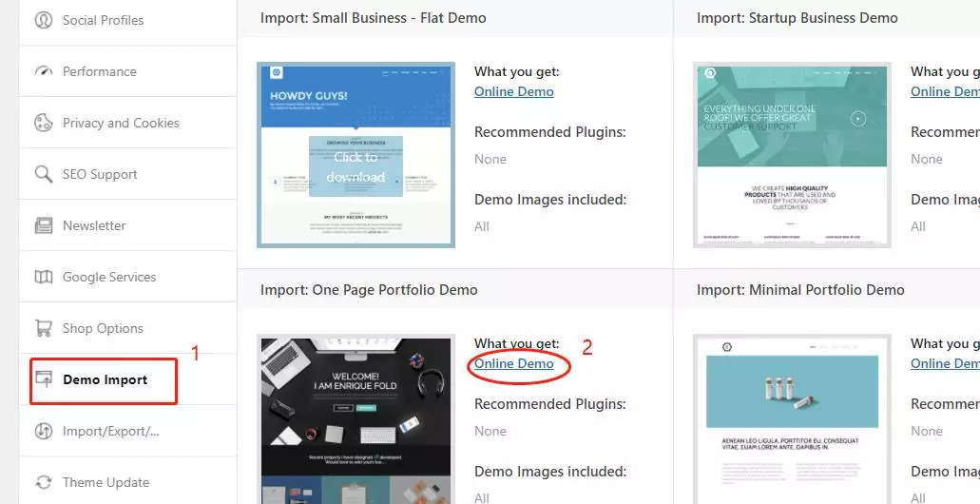Click the Newsletter icon in sidebar
980x504 pixels.
pos(43,225)
